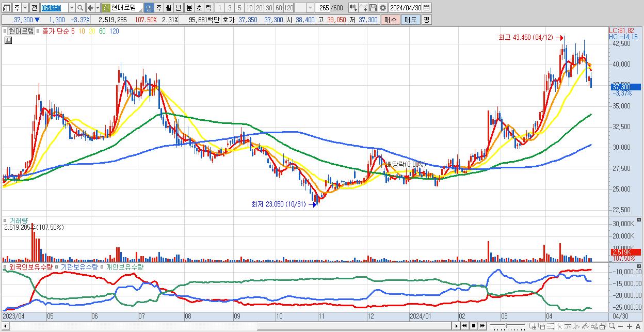
Task: Click the 거래량 panel icon at right edge
Action: pos(640,220)
